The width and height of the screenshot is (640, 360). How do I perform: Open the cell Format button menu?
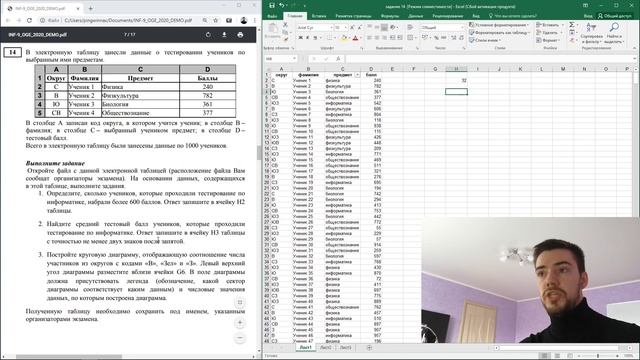tap(547, 40)
